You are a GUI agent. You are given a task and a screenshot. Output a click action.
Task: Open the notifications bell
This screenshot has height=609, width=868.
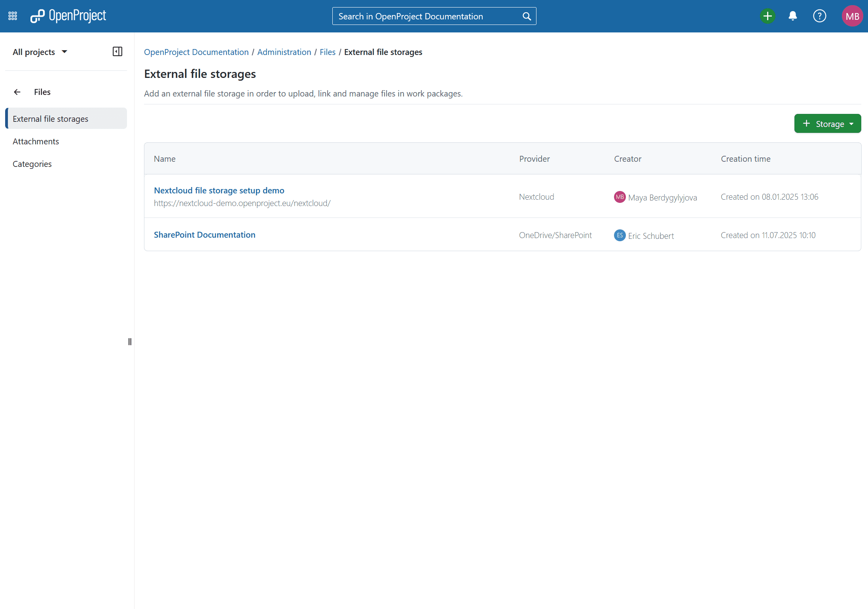point(792,16)
